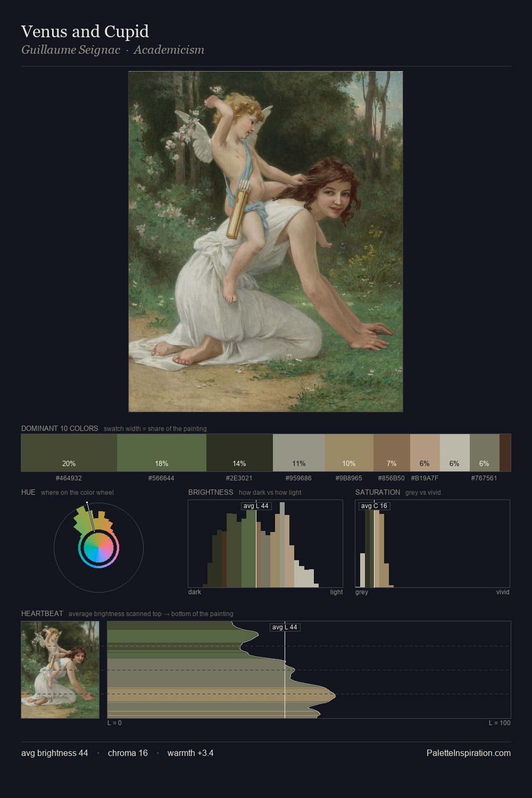The width and height of the screenshot is (532, 798).
Task: Click the 'BRIGHTNESS' section heading
Action: pos(211,492)
